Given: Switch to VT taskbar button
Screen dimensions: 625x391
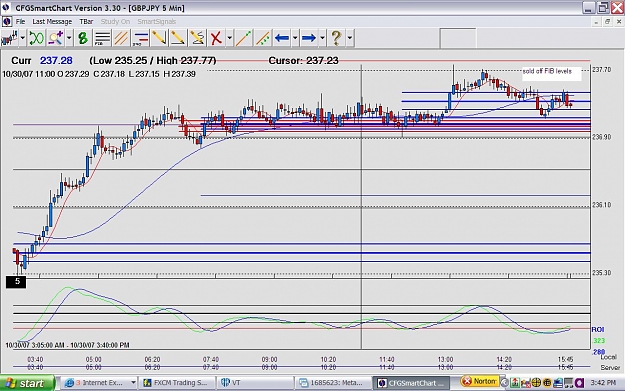Looking at the screenshot, I should point(255,383).
